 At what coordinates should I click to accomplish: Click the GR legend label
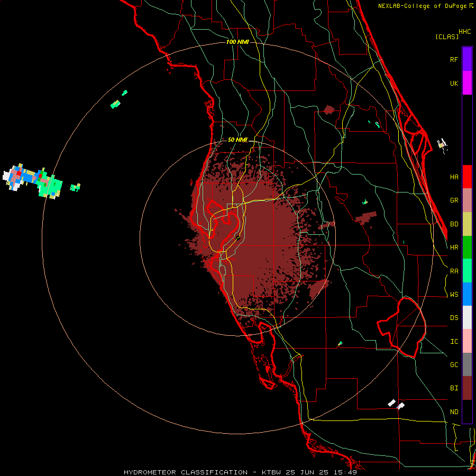tap(454, 200)
